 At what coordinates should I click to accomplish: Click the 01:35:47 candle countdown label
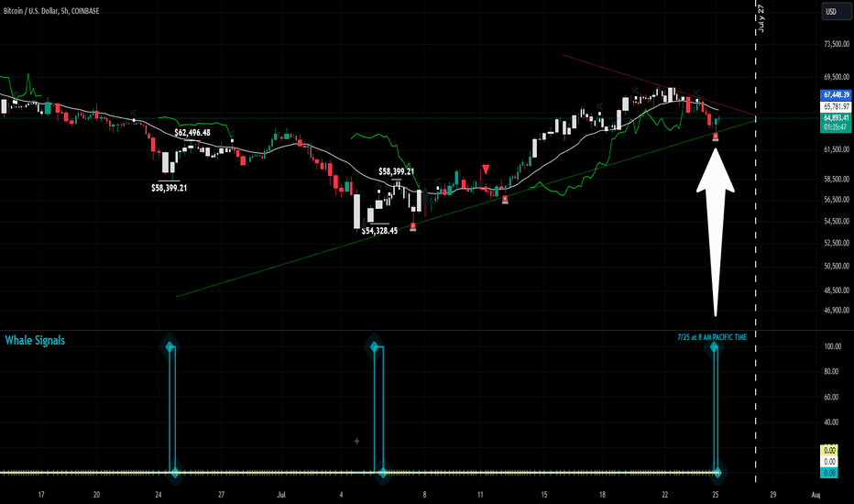836,127
